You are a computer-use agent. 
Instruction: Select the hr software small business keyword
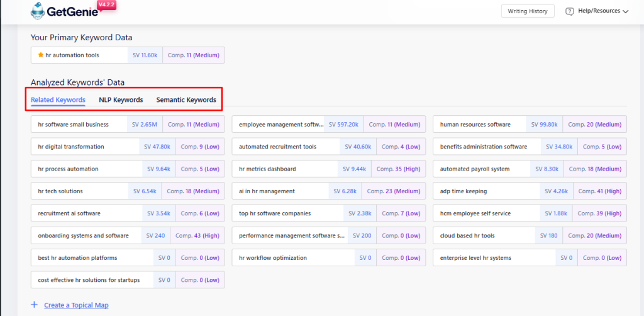[73, 125]
